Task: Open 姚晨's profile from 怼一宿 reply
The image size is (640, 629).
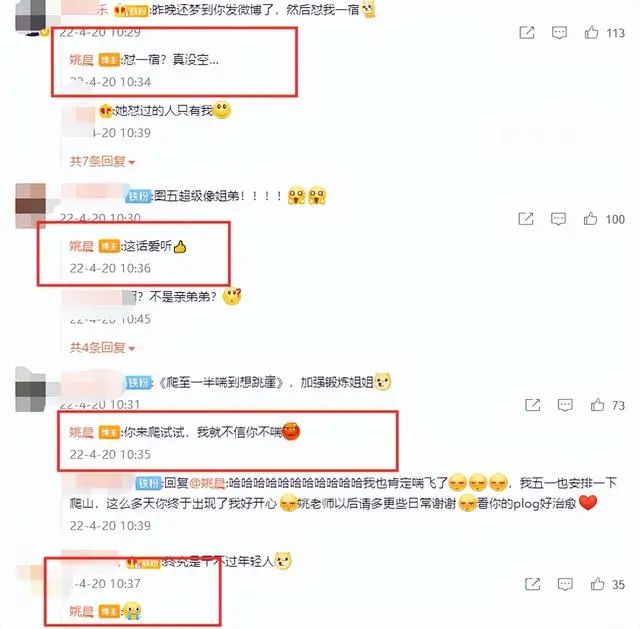Action: 82,60
